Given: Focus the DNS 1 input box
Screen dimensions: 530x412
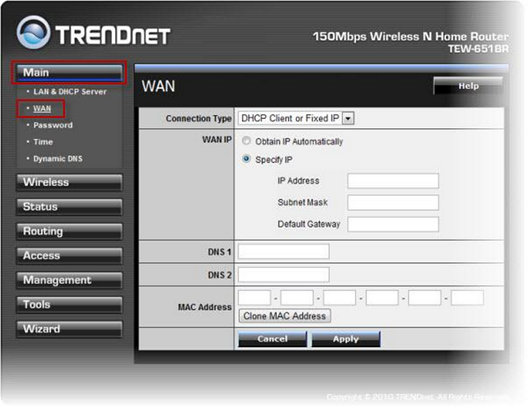Looking at the screenshot, I should pyautogui.click(x=284, y=251).
